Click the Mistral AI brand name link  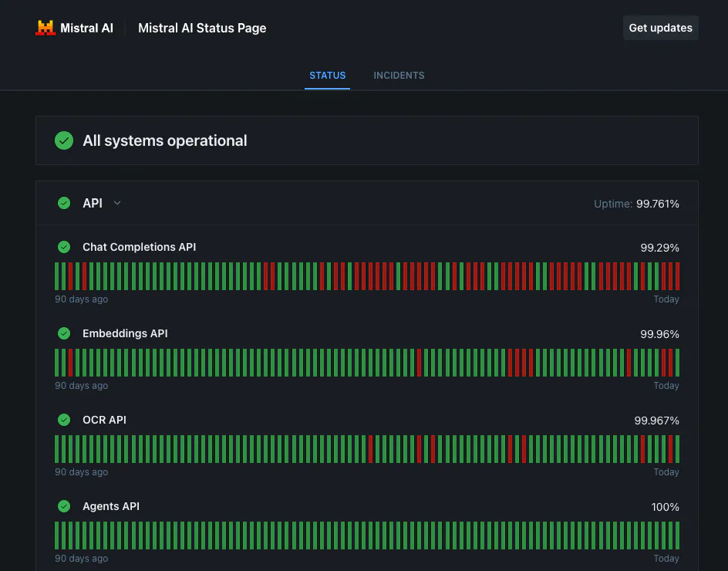point(86,28)
